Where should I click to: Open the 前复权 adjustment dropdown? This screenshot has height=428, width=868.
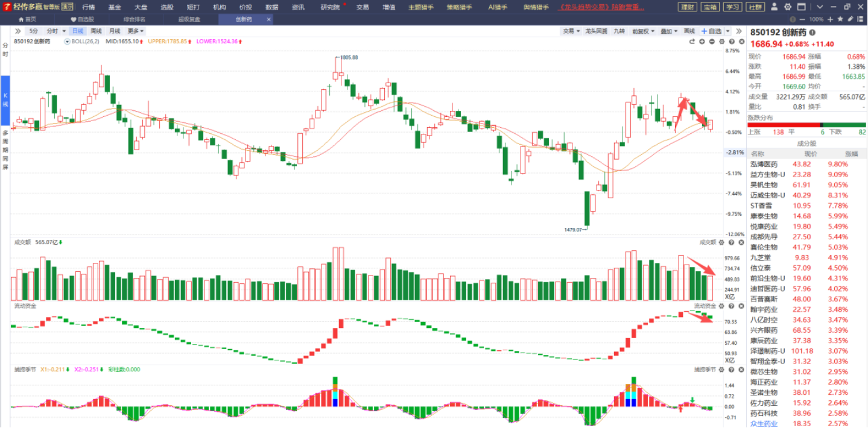coord(642,31)
